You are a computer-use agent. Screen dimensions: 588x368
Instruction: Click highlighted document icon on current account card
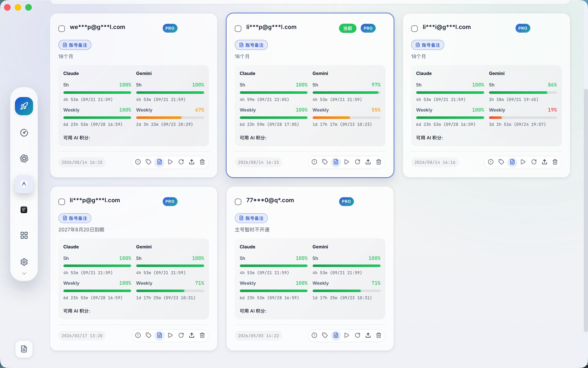click(336, 162)
